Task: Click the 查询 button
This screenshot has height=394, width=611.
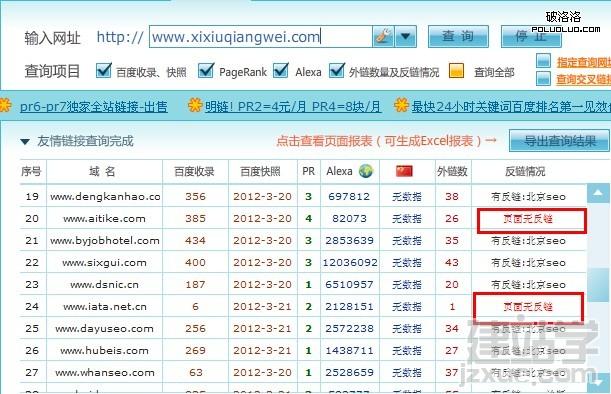Action: [x=458, y=37]
